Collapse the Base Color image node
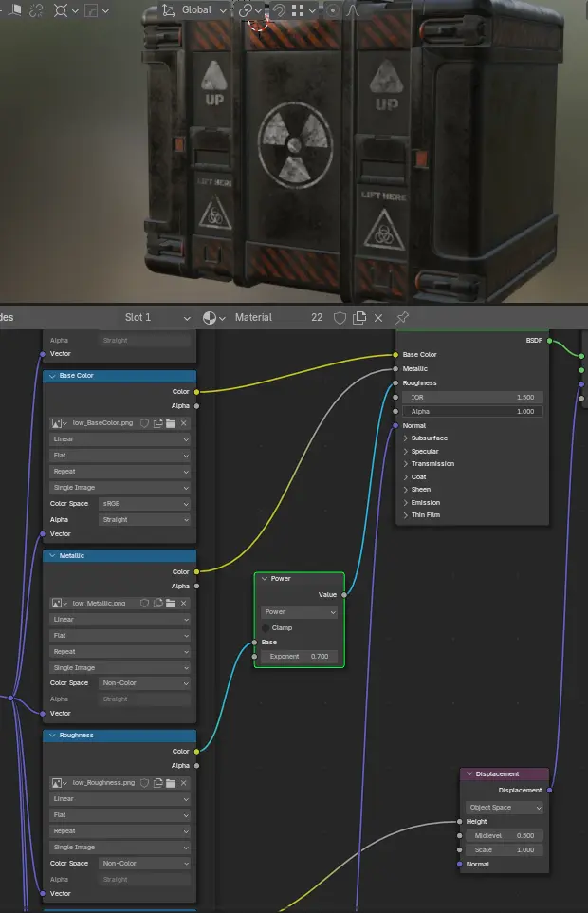The width and height of the screenshot is (588, 913). tap(52, 376)
